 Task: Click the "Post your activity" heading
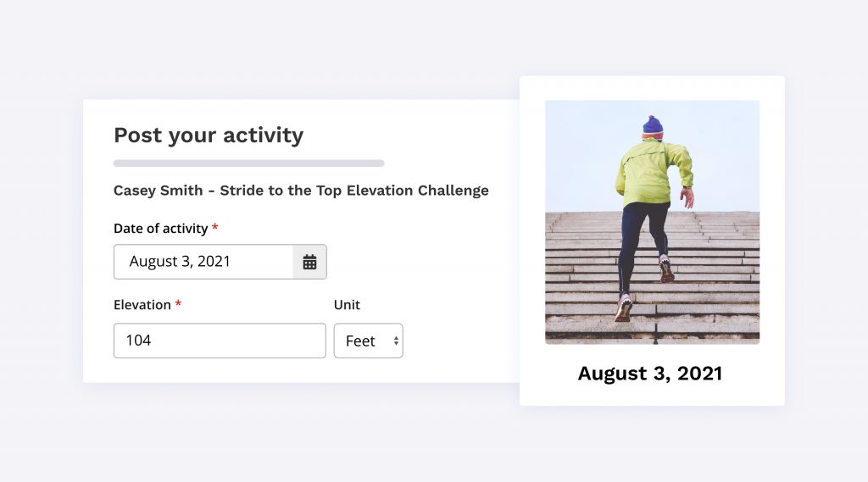pyautogui.click(x=209, y=135)
